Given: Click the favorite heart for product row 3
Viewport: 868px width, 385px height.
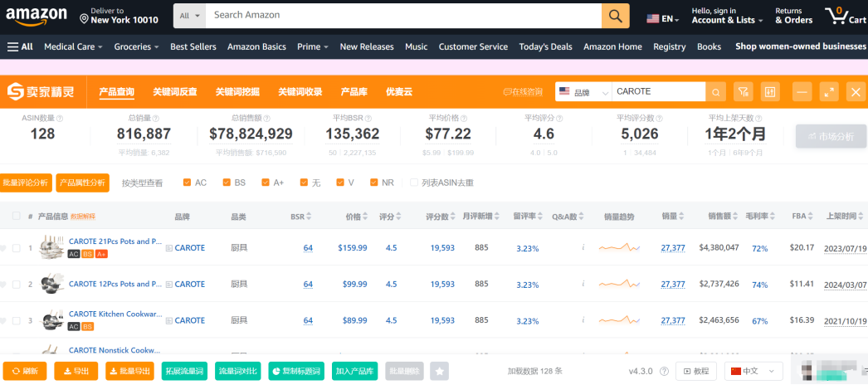Looking at the screenshot, I should [3, 321].
